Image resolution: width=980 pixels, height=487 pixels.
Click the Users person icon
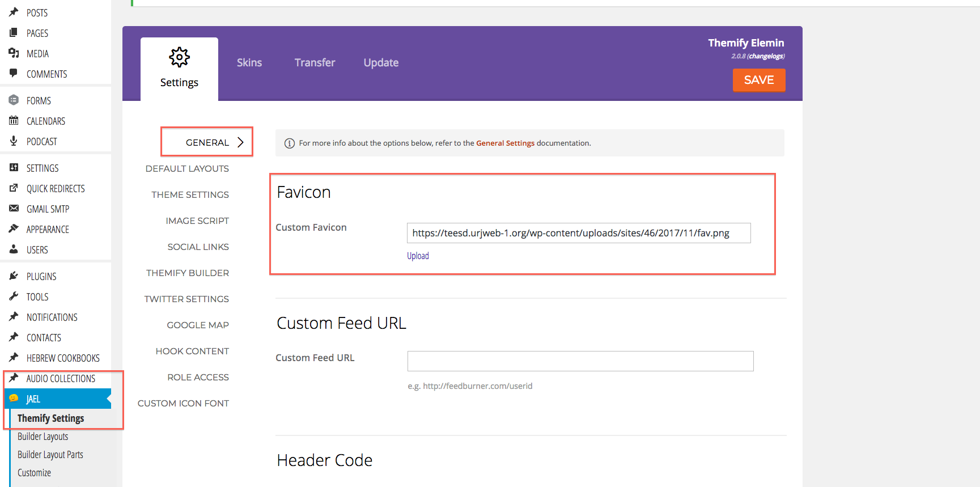tap(14, 249)
